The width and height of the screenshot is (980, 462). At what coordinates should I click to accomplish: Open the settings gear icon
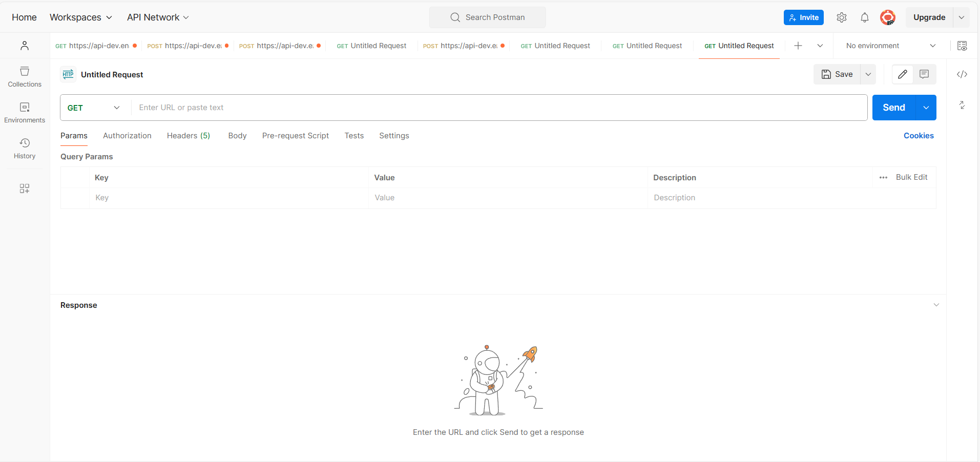pyautogui.click(x=841, y=17)
